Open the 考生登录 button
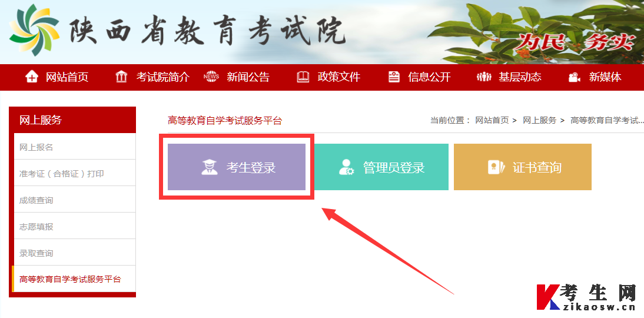The image size is (644, 318). (237, 167)
